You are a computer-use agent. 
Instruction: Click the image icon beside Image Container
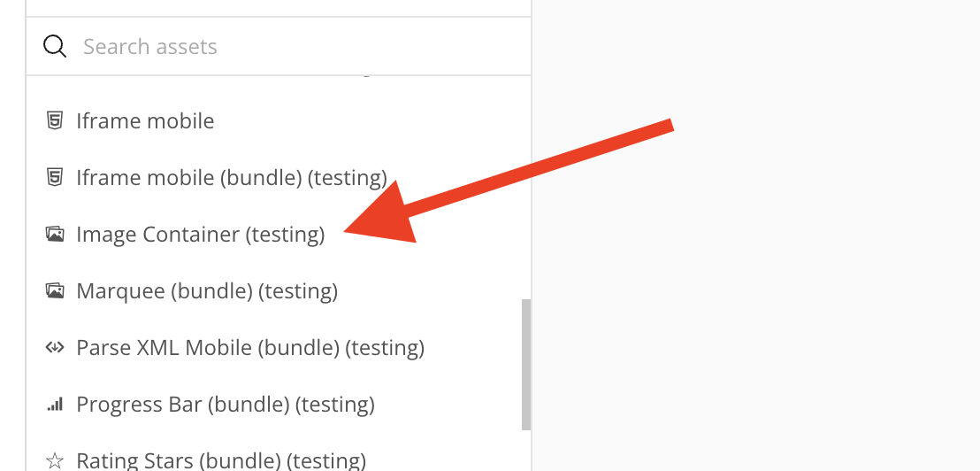55,235
